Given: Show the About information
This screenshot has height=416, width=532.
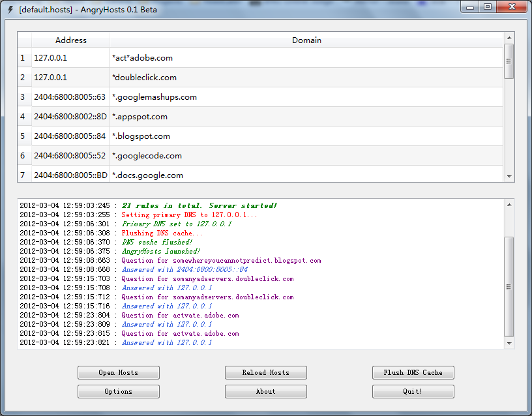Looking at the screenshot, I should click(265, 392).
